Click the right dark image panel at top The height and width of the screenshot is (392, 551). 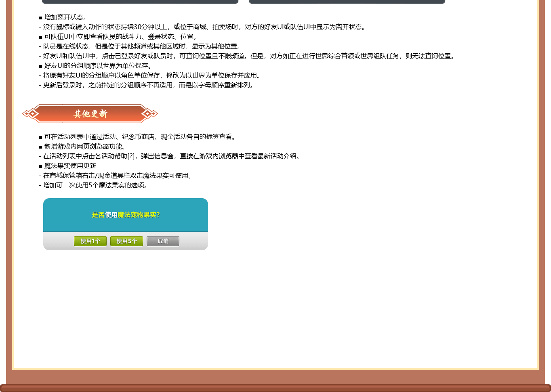click(x=347, y=2)
